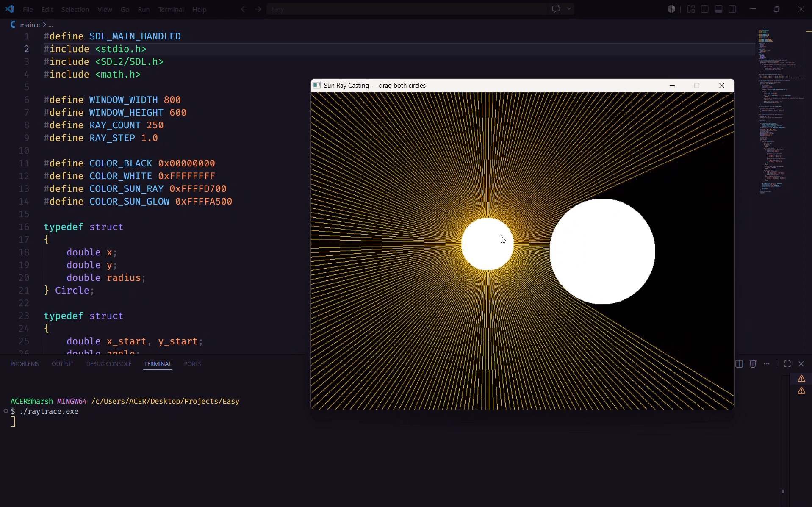Viewport: 812px width, 507px height.
Task: Minimize the VS Code window
Action: coord(753,9)
